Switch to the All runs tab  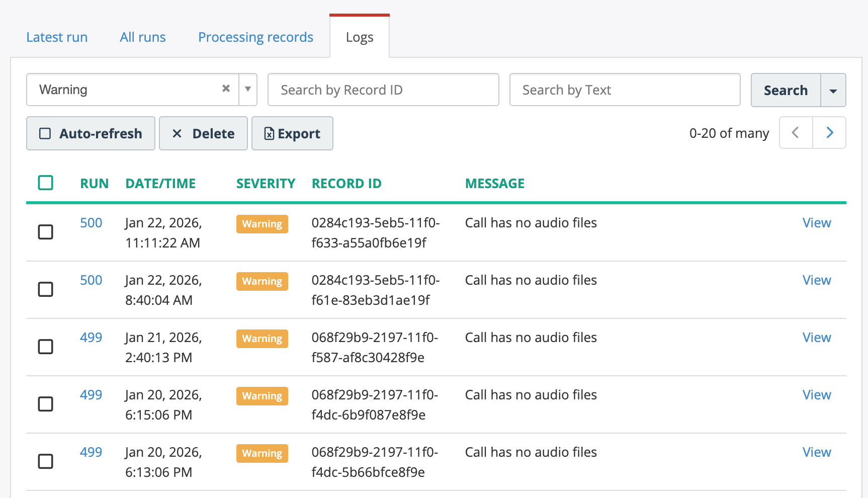142,37
